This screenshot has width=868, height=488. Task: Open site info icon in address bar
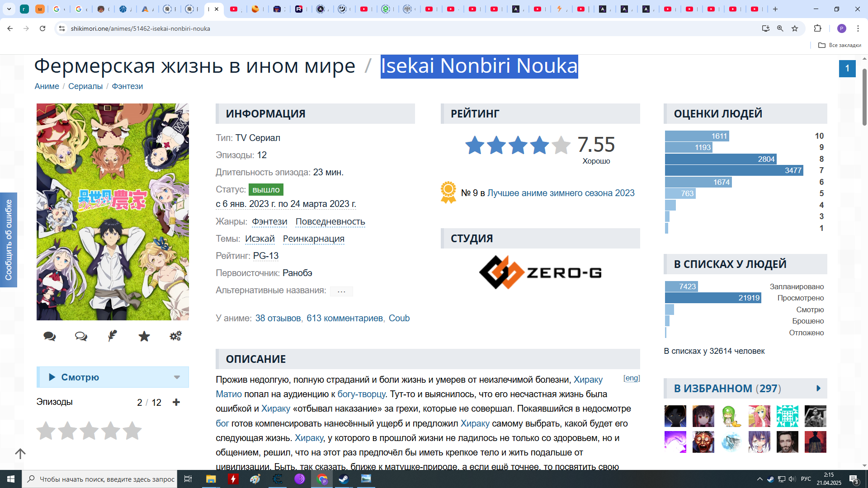point(62,28)
